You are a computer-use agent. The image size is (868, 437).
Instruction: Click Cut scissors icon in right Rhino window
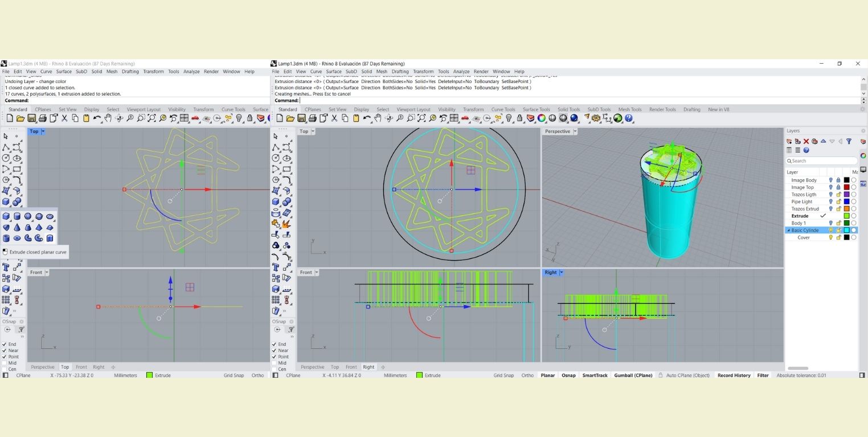pyautogui.click(x=334, y=118)
